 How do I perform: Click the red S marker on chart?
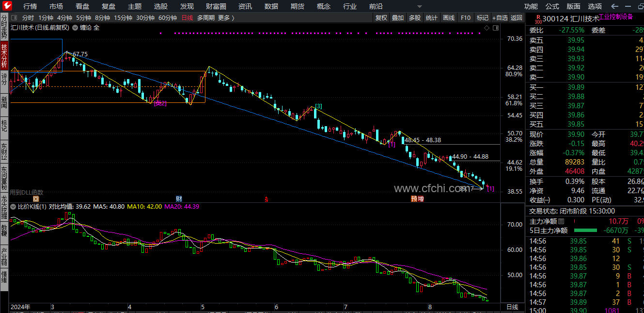point(266,199)
